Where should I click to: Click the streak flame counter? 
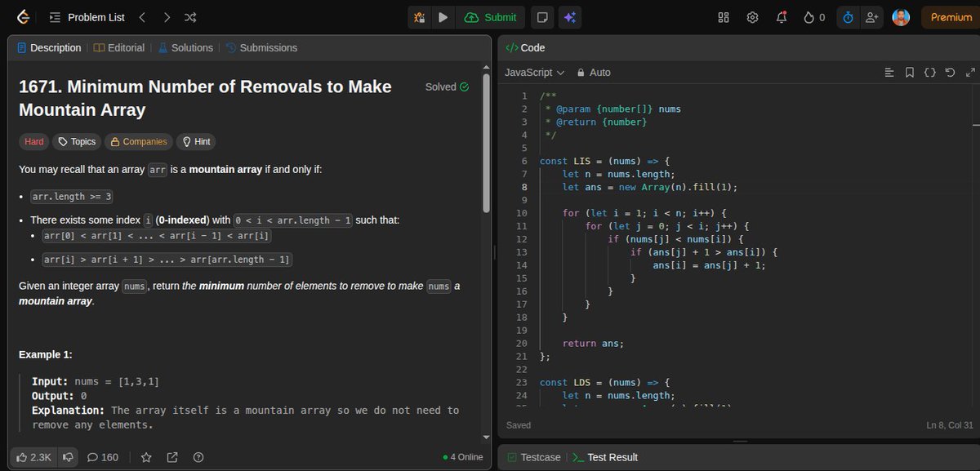tap(814, 17)
